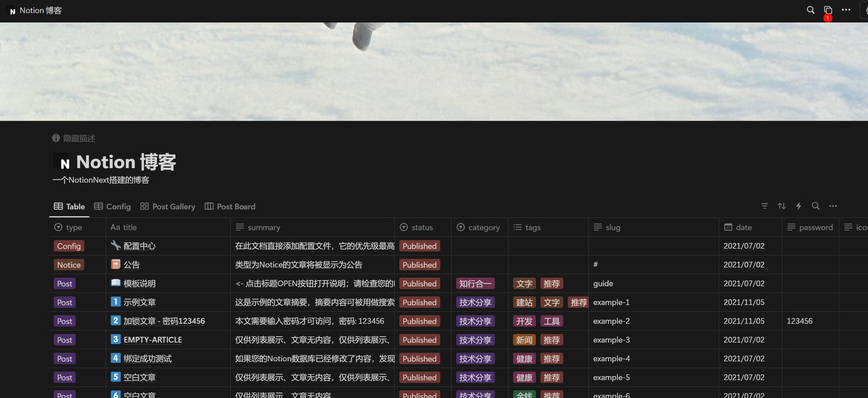Switch to the Table view tab
The image size is (868, 398).
[69, 206]
